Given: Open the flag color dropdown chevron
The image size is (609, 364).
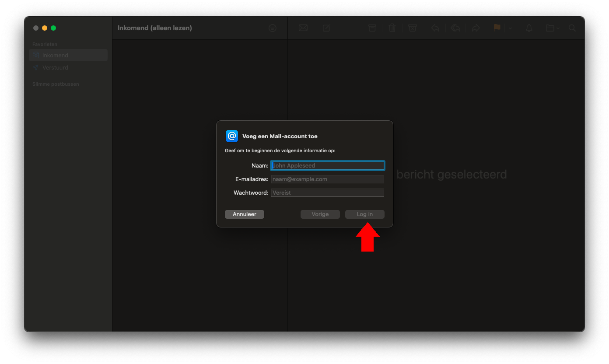Looking at the screenshot, I should tap(510, 28).
